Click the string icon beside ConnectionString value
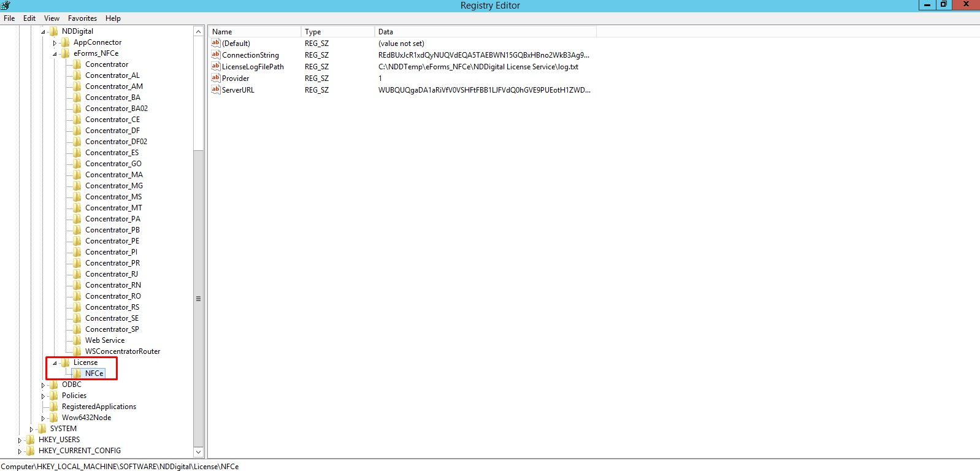 pos(215,55)
